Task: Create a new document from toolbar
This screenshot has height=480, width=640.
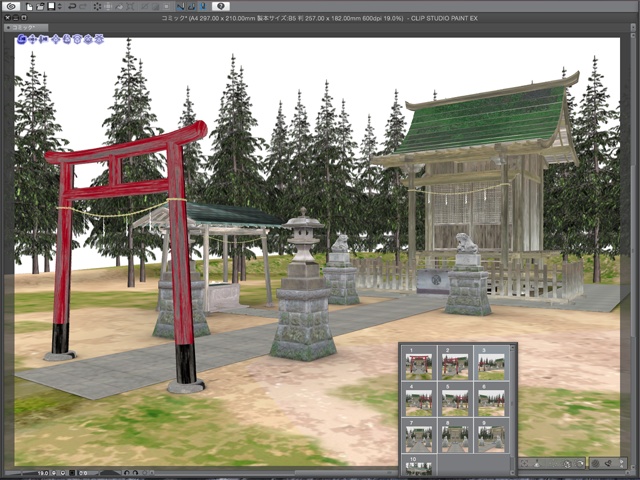Action: [29, 7]
